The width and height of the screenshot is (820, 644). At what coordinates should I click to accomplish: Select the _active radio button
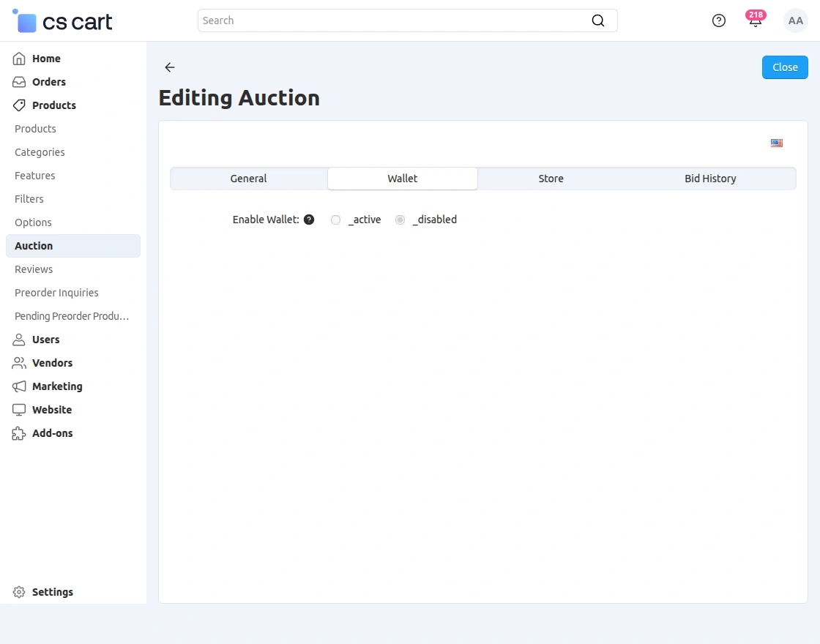335,220
